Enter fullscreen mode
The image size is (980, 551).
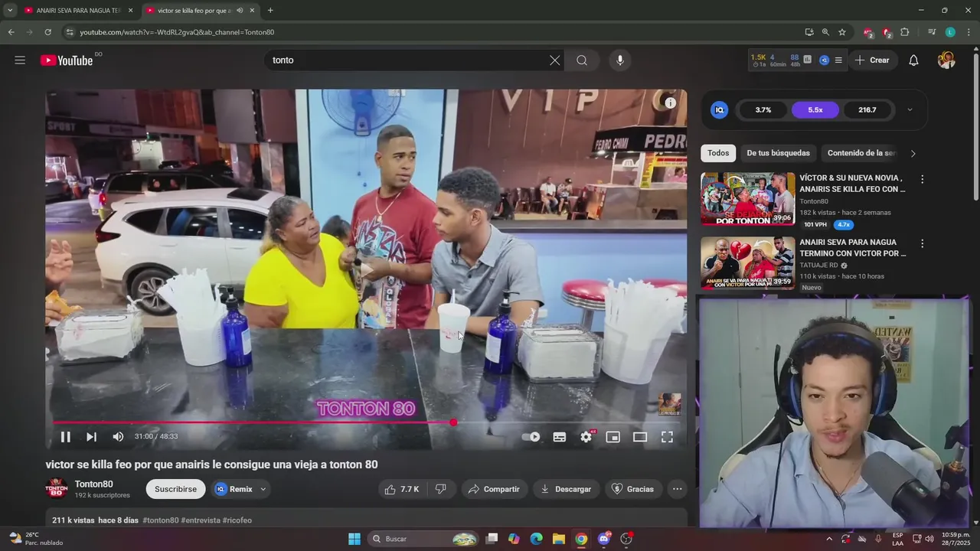click(667, 437)
